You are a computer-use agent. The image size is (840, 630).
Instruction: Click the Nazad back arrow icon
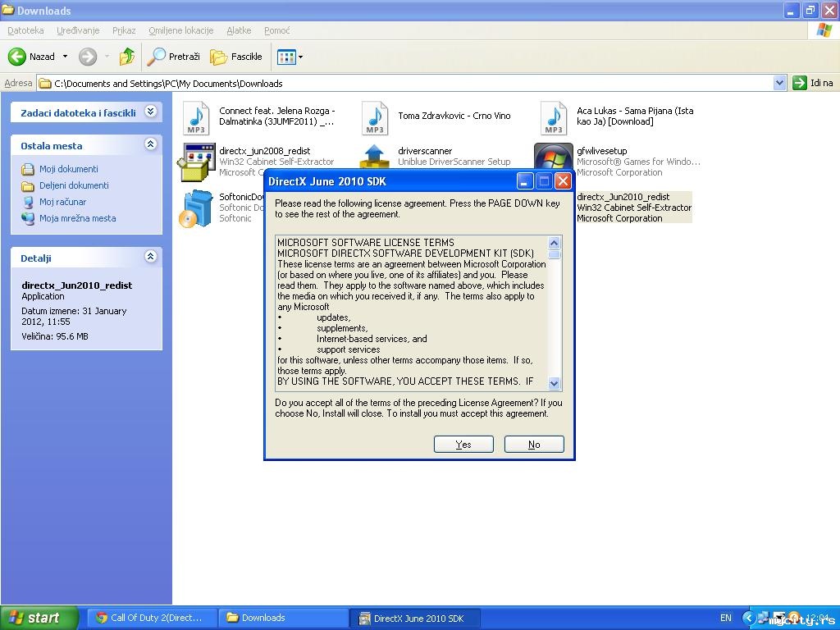pos(16,57)
